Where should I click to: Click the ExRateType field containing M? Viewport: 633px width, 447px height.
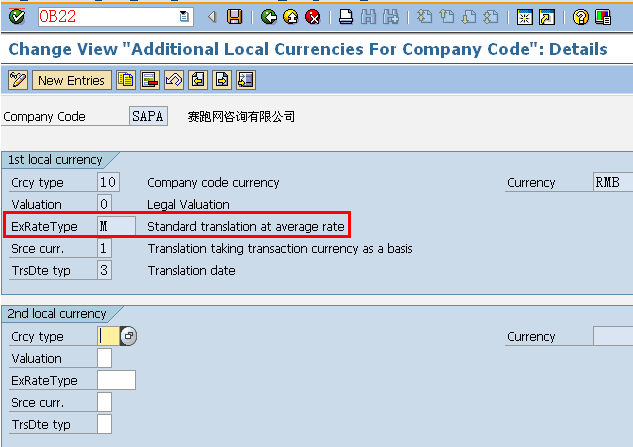pos(116,226)
